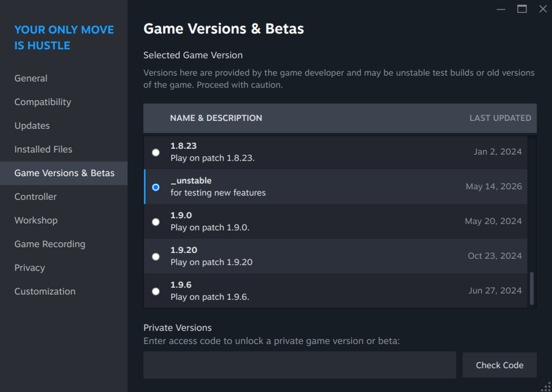Click the May 20, 2024 date

tap(493, 221)
